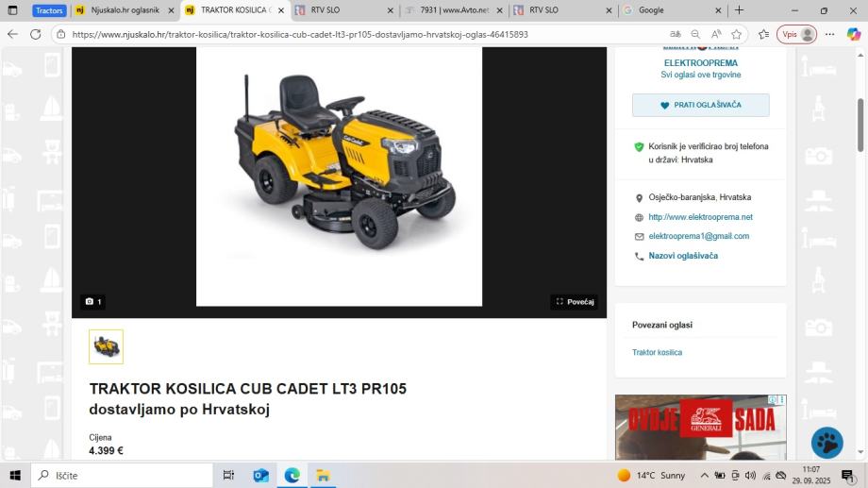Screen dimensions: 868x488
Task: Click the address bar URL
Action: (300, 34)
